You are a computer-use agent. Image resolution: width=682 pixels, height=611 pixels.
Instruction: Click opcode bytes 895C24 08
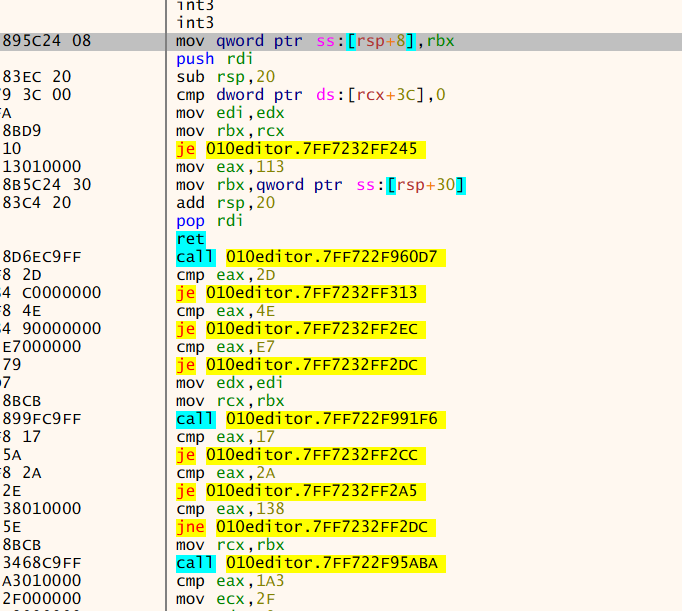pyautogui.click(x=47, y=41)
